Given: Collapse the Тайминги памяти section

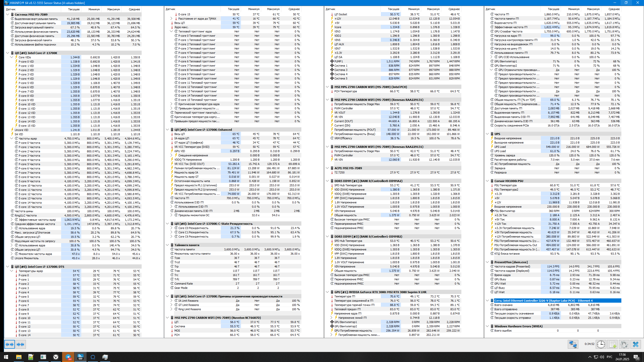Looking at the screenshot, I should click(x=167, y=245).
